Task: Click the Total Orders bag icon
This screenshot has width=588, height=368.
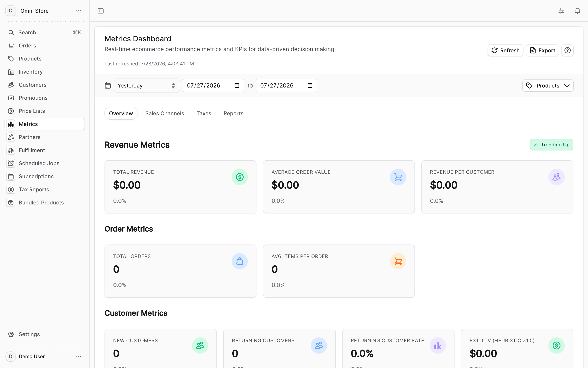Action: click(x=239, y=261)
